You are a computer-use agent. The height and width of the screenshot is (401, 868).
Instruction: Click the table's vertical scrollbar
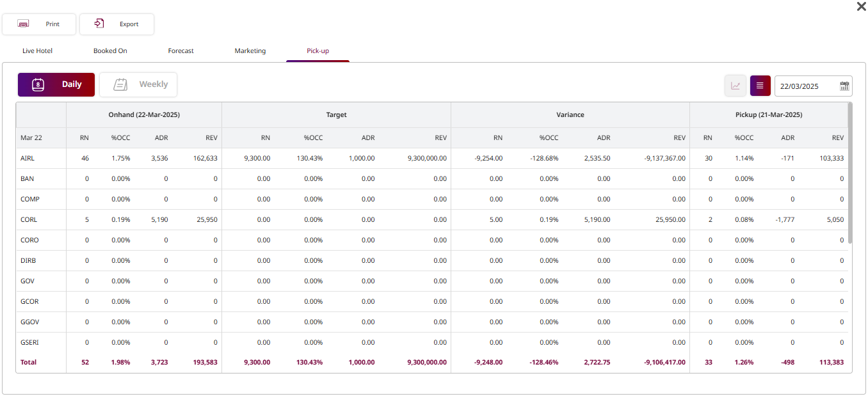coord(850,173)
